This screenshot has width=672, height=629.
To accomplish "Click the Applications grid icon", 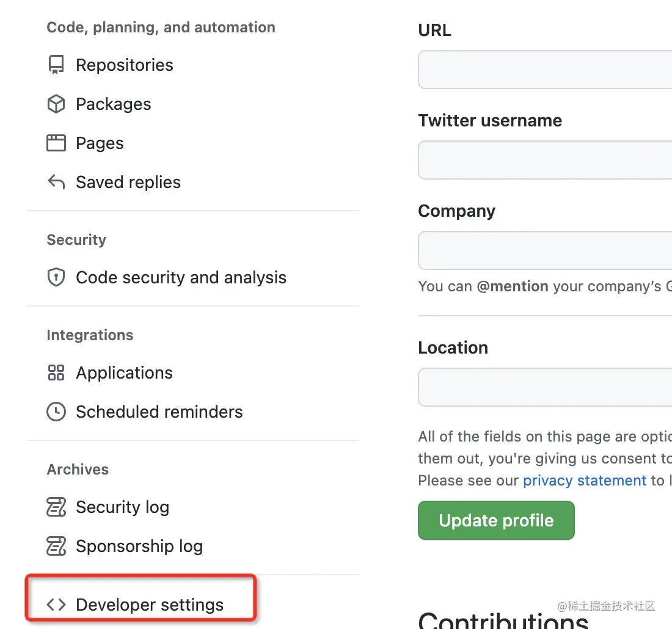I will click(56, 373).
